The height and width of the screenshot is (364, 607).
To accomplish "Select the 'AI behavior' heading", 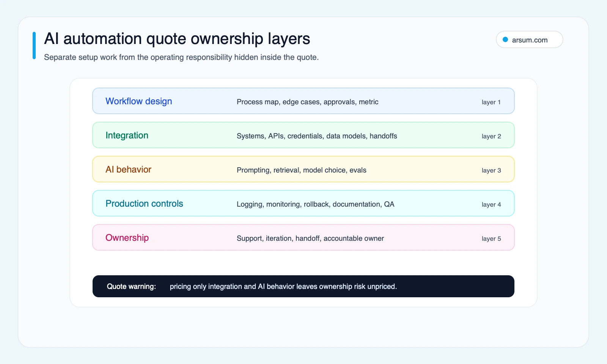I will tap(128, 169).
